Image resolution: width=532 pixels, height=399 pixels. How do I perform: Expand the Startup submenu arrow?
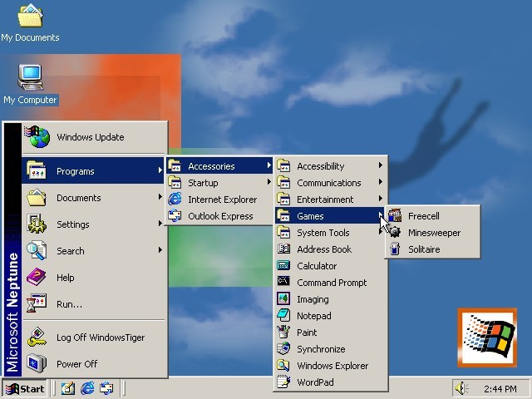(268, 182)
